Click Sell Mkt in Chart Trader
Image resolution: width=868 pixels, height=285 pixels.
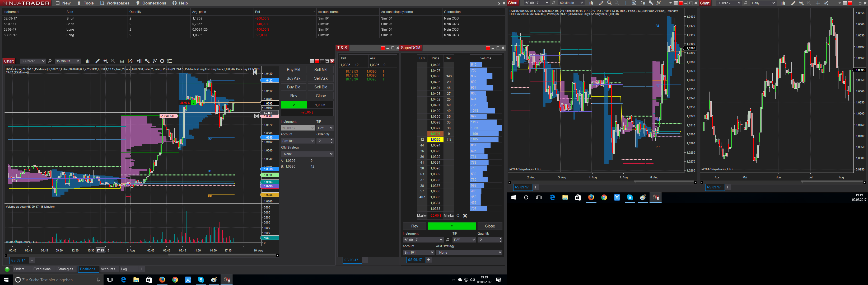pyautogui.click(x=321, y=70)
